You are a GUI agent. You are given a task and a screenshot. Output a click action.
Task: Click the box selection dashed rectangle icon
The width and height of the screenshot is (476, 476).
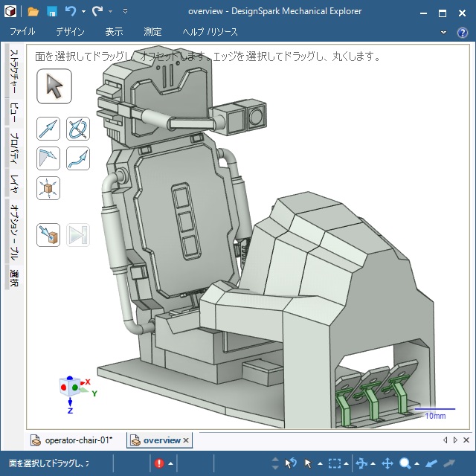[x=334, y=463]
